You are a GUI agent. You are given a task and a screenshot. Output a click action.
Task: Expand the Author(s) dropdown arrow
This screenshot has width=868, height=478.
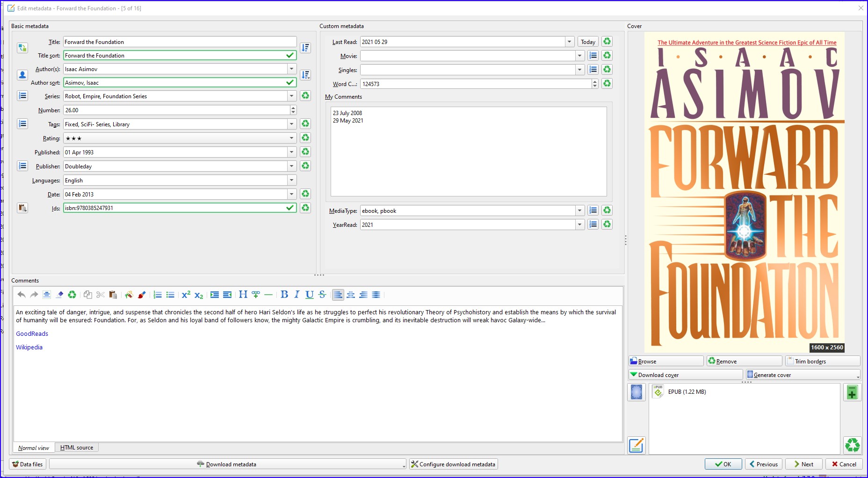pos(292,69)
